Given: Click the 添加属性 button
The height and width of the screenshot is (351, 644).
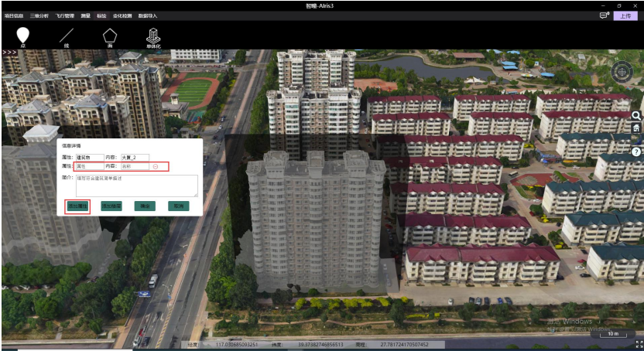Looking at the screenshot, I should pos(77,206).
